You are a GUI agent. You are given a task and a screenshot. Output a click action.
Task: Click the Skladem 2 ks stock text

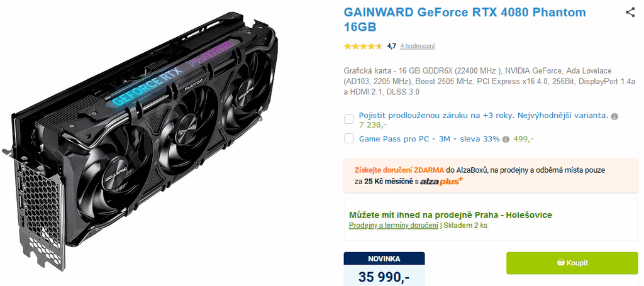pyautogui.click(x=465, y=226)
